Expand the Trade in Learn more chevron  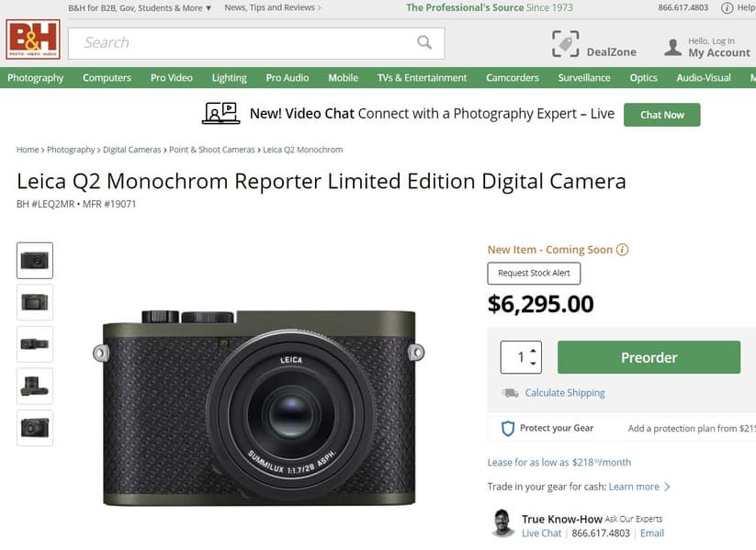pos(668,487)
